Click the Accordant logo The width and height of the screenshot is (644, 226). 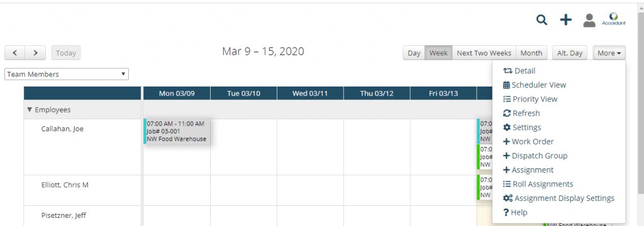[x=614, y=19]
